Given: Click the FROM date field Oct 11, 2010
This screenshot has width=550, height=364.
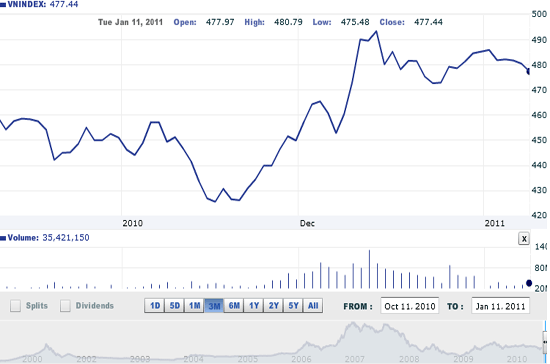Looking at the screenshot, I should pyautogui.click(x=410, y=306).
